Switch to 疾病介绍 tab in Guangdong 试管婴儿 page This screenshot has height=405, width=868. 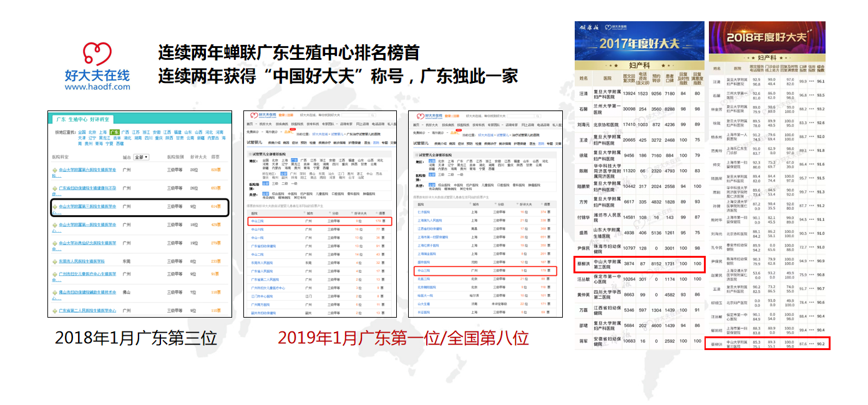pos(275,143)
